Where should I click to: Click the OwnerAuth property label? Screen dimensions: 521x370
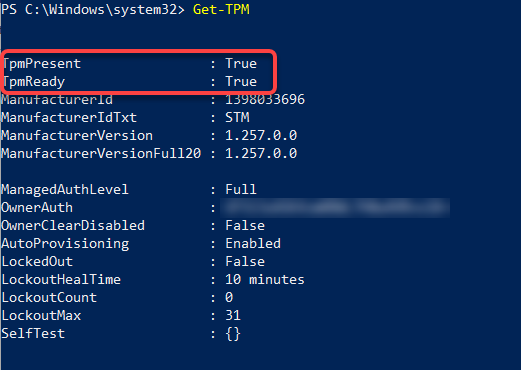click(x=37, y=207)
